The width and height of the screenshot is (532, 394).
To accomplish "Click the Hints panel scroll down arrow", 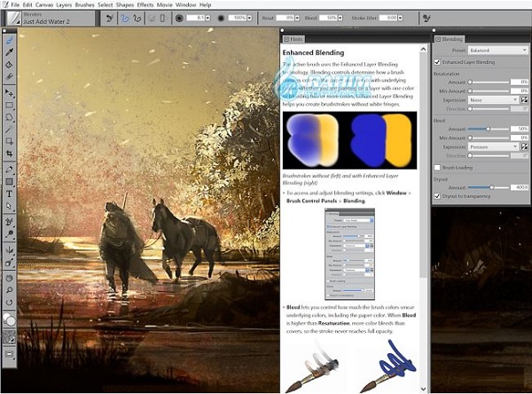I will pos(423,389).
